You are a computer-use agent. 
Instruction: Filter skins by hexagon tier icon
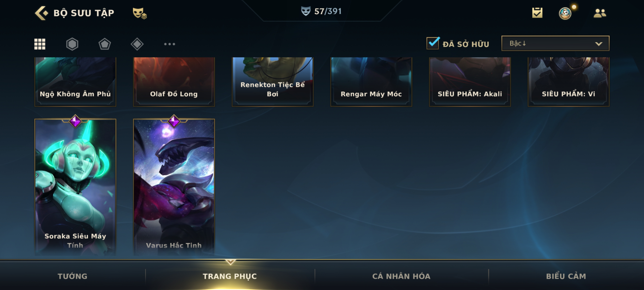pyautogui.click(x=72, y=44)
